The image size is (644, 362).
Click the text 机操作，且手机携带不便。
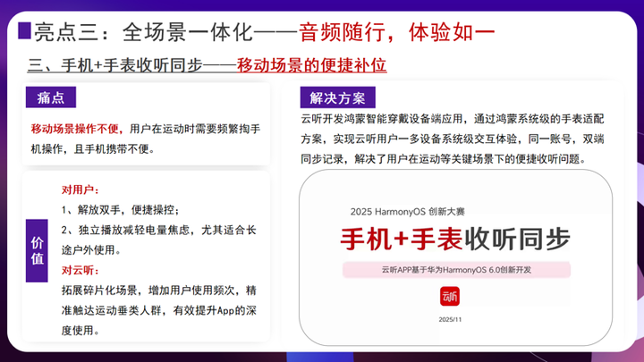coord(93,149)
